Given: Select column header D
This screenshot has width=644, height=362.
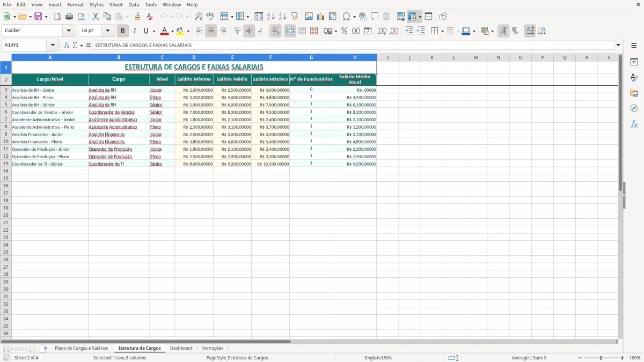Looking at the screenshot, I should [194, 57].
